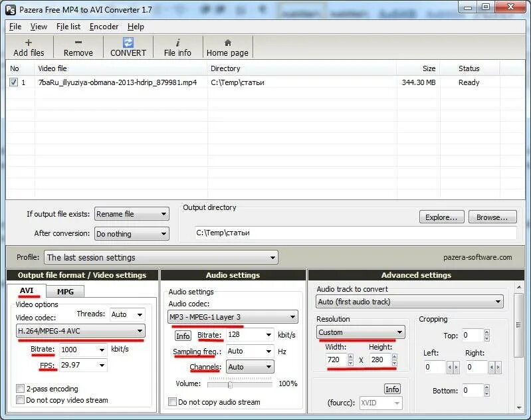531x420 pixels.
Task: Visit the pazera-software.com link
Action: [477, 257]
